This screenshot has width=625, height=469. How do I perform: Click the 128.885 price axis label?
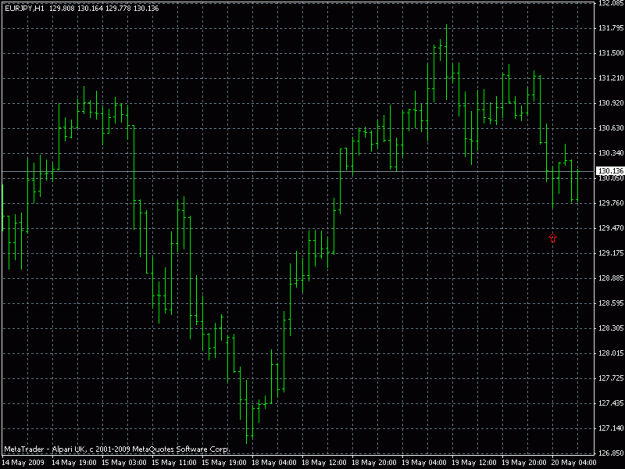[x=611, y=279]
